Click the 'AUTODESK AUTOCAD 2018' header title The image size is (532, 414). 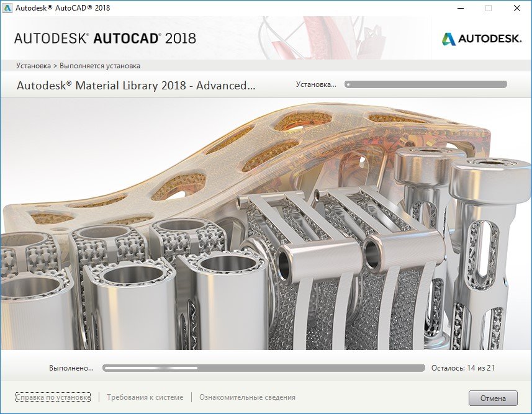click(105, 38)
